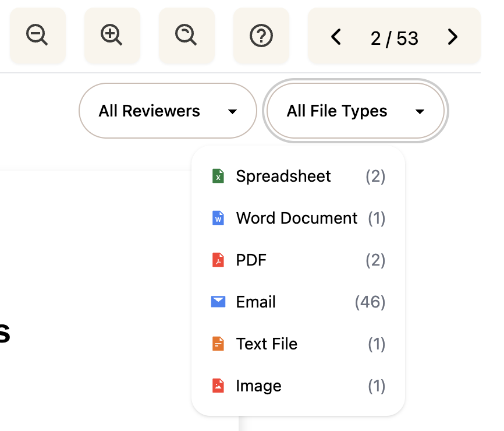Collapse the All File Types dropdown
Viewport: 504px width, 431px height.
tap(355, 111)
